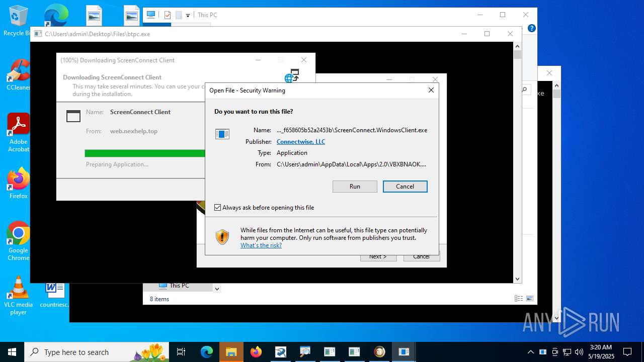
Task: Open the taskbar clock and date
Action: [x=601, y=352]
